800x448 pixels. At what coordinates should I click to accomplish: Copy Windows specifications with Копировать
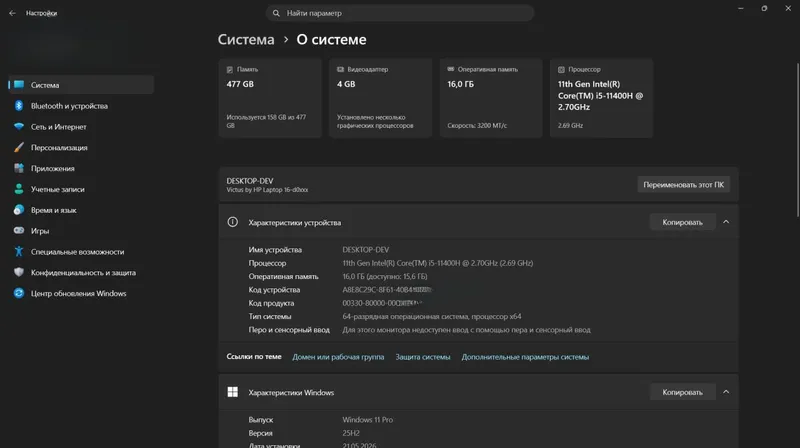point(682,392)
